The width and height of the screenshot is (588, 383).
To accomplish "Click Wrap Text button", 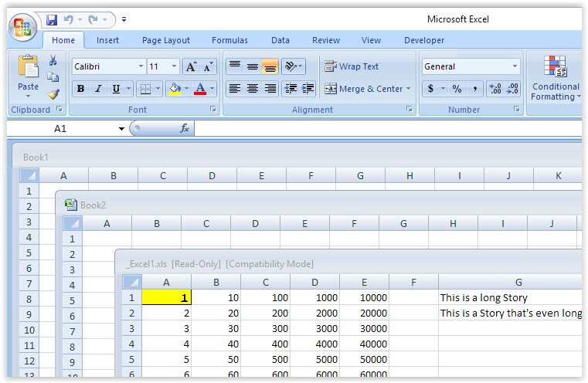I will [x=352, y=66].
